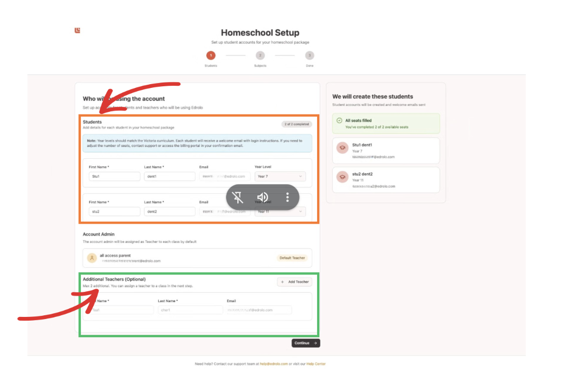Edit the First Name field containing Stu1

point(114,176)
